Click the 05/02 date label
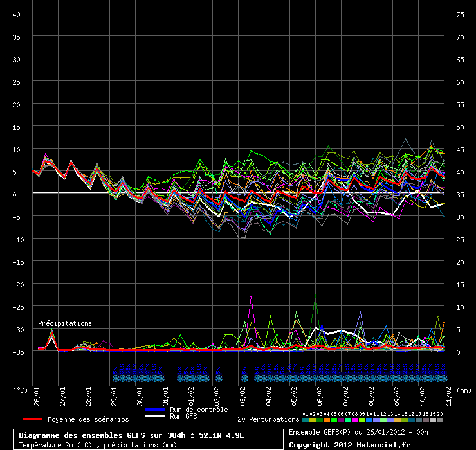Viewport: 476px width, 450px height. (294, 396)
